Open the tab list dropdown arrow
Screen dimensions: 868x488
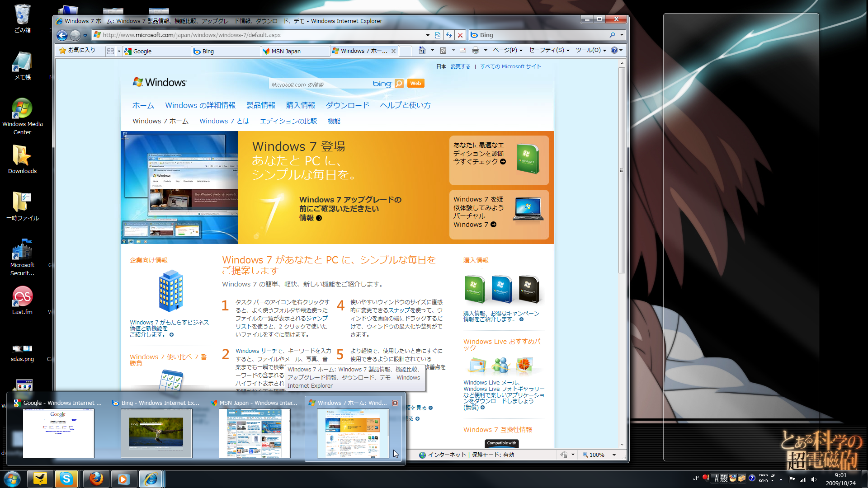tap(119, 51)
